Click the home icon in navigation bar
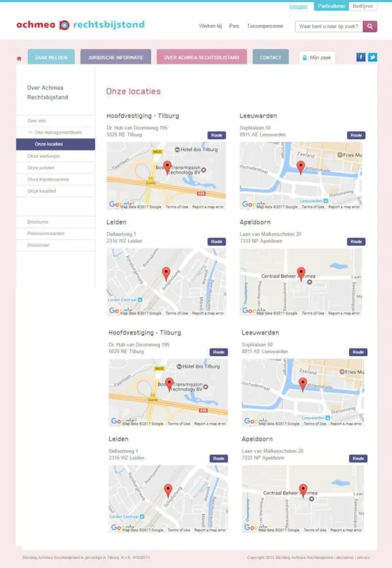The image size is (392, 568). point(19,58)
